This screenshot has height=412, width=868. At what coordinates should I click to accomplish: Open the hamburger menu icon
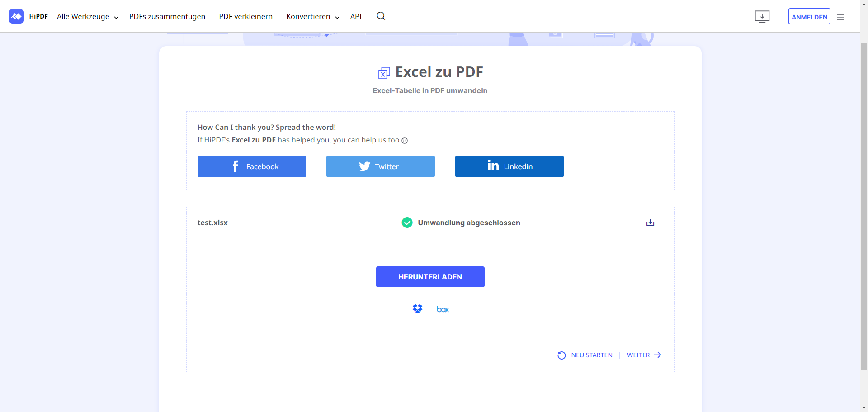pos(841,17)
